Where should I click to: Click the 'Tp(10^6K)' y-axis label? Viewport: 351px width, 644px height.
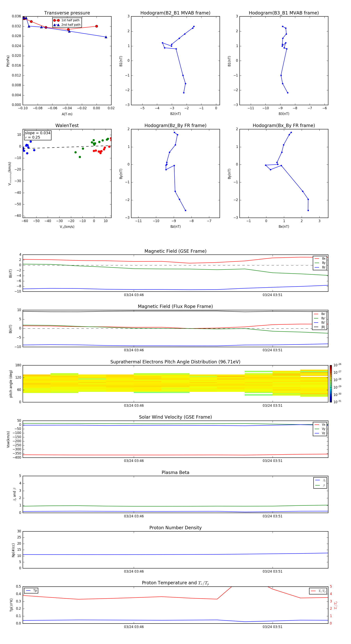tap(11, 605)
